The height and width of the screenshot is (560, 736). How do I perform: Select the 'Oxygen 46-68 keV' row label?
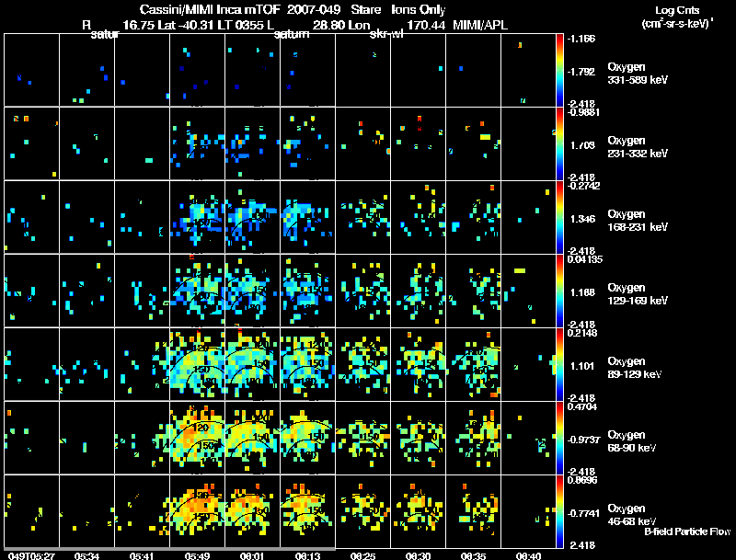(x=632, y=515)
